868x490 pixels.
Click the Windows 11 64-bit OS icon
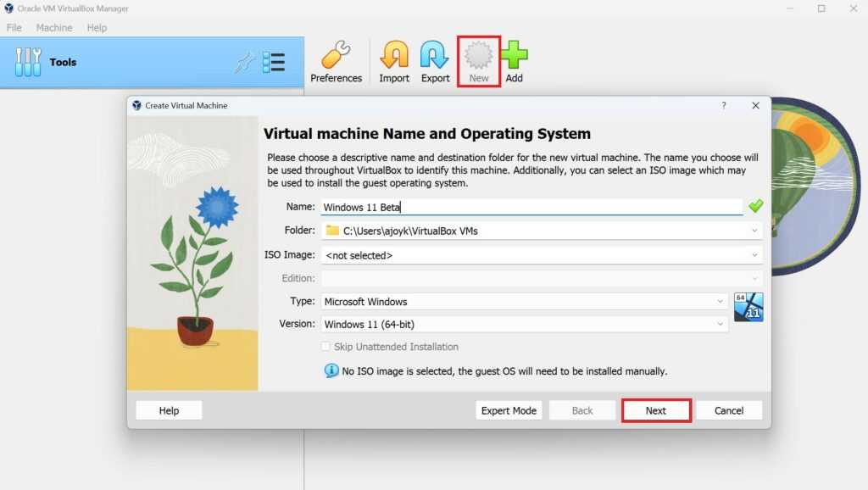[748, 307]
